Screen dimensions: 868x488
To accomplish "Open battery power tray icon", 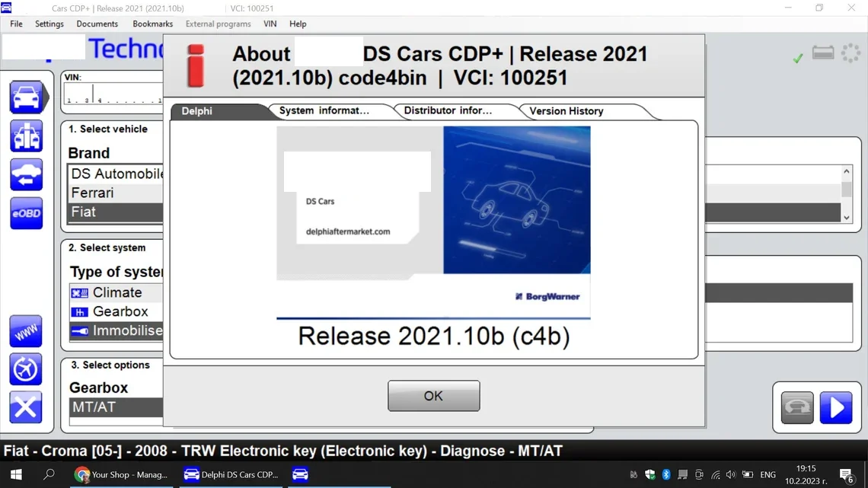I will point(748,475).
